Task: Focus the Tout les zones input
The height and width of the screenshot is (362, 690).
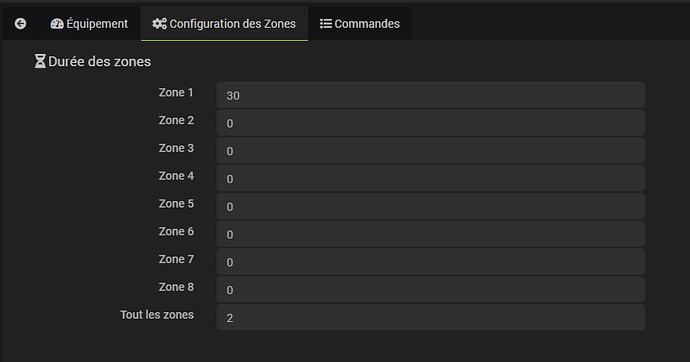Action: pos(430,317)
